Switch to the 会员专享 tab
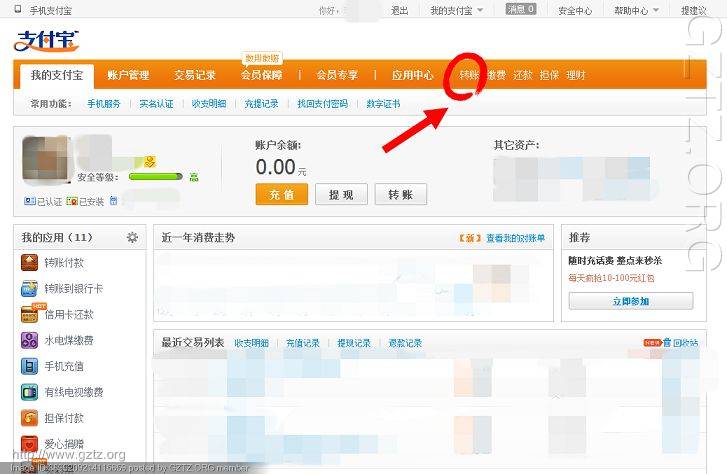727x474 pixels. click(x=337, y=75)
